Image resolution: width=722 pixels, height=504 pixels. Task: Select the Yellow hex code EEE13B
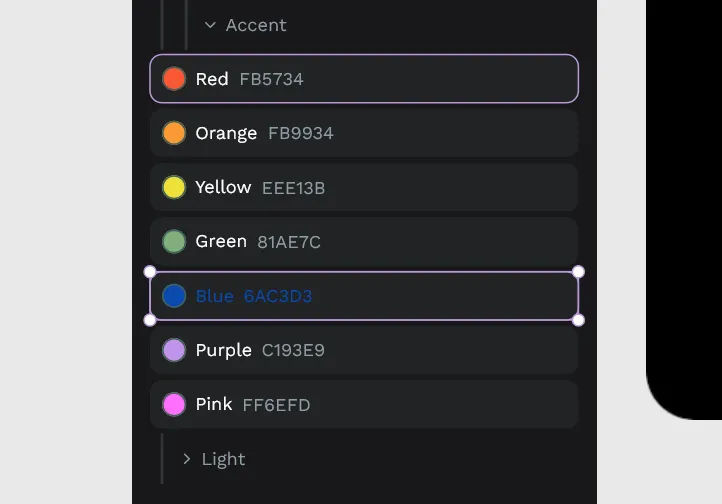(x=293, y=188)
